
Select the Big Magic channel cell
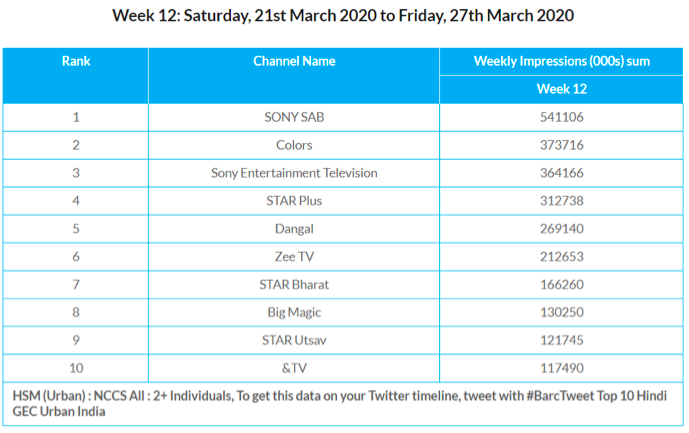tap(294, 312)
